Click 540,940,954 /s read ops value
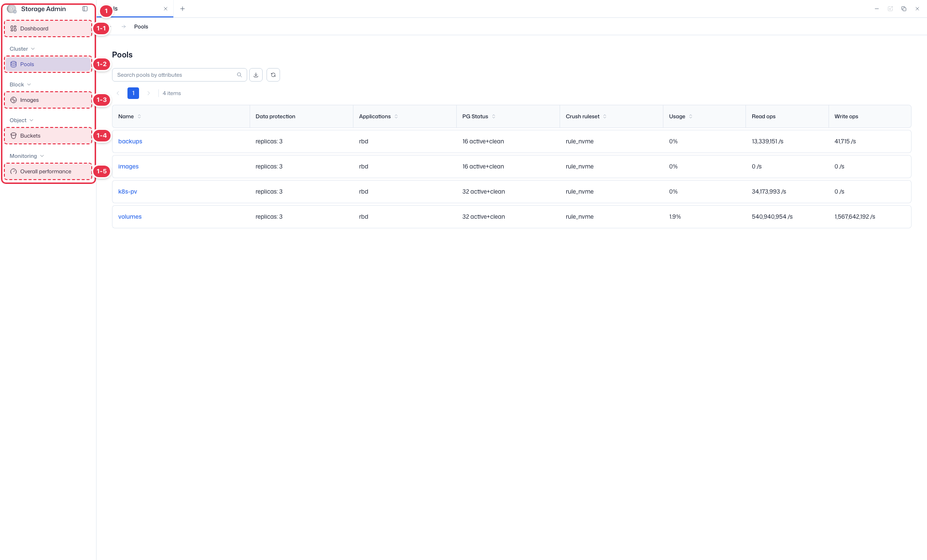927x560 pixels. 772,217
